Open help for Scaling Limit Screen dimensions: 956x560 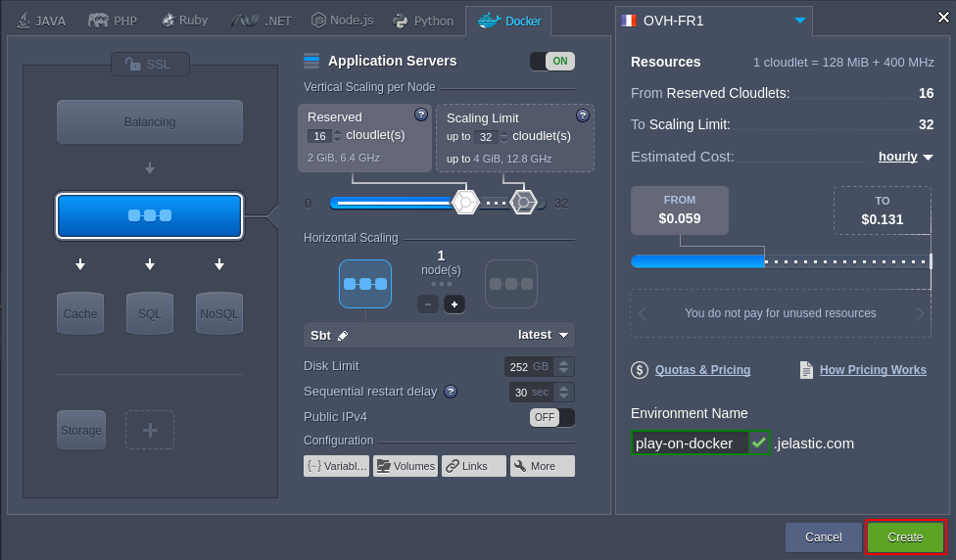coord(583,116)
